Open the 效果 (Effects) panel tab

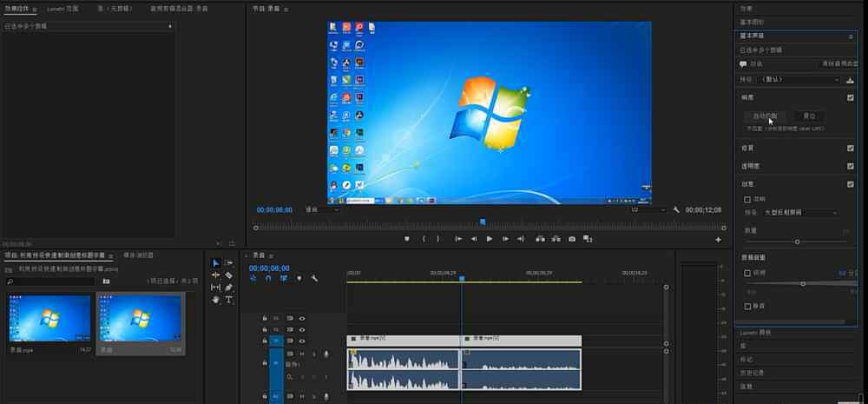(746, 9)
